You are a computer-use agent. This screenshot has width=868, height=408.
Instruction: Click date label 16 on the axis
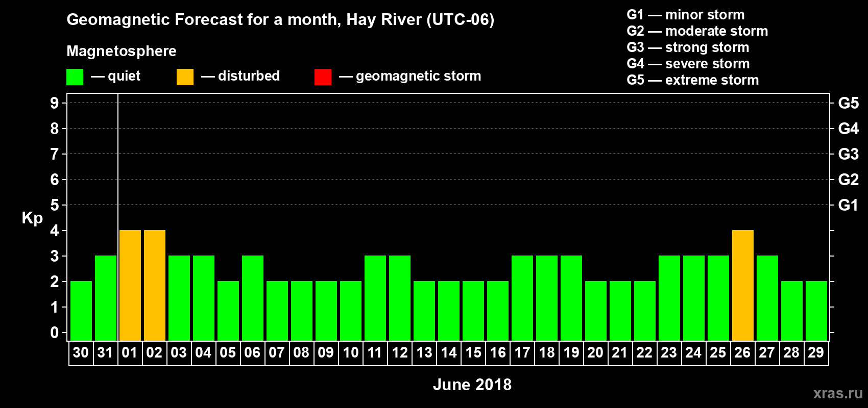click(x=497, y=352)
